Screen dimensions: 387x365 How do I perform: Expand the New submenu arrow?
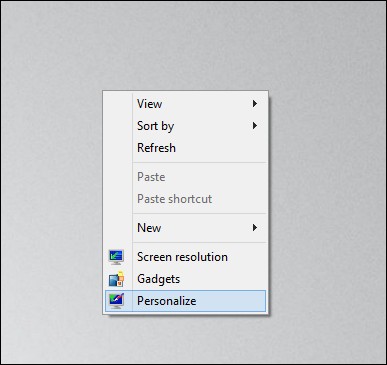click(x=255, y=228)
